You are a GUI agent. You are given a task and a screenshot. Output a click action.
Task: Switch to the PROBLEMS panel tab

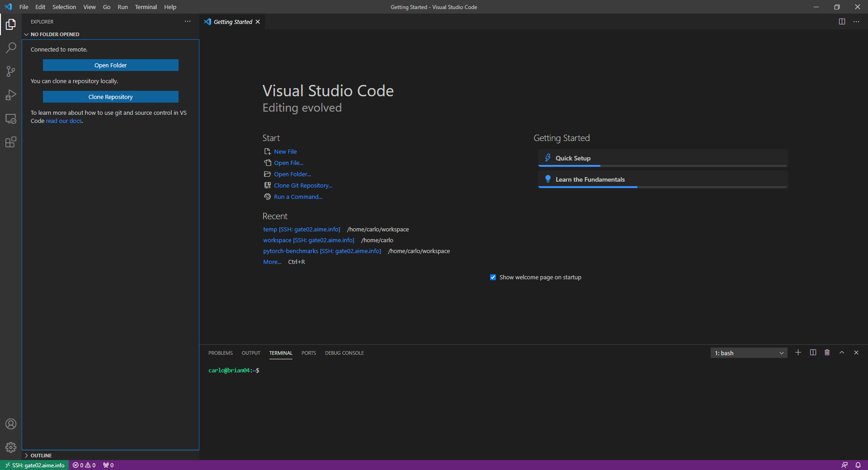click(221, 353)
